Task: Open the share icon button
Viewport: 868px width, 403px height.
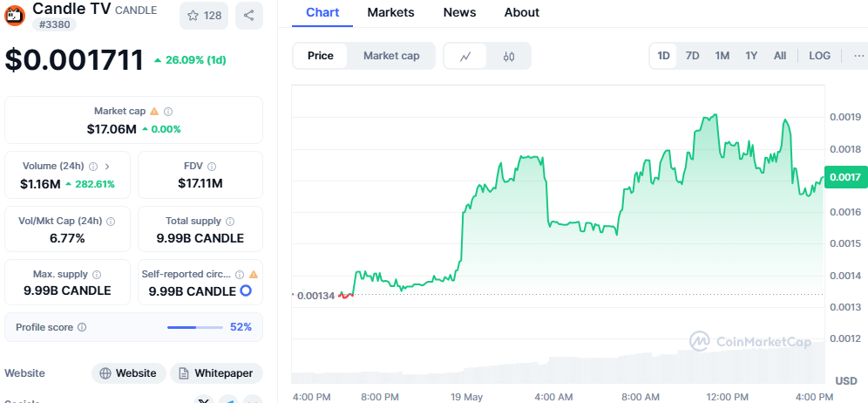Action: 249,16
